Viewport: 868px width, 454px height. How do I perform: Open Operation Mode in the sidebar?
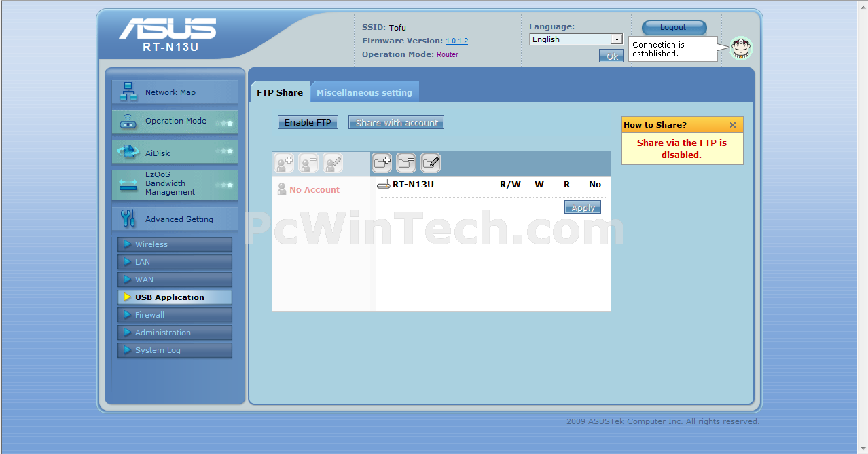click(x=175, y=121)
